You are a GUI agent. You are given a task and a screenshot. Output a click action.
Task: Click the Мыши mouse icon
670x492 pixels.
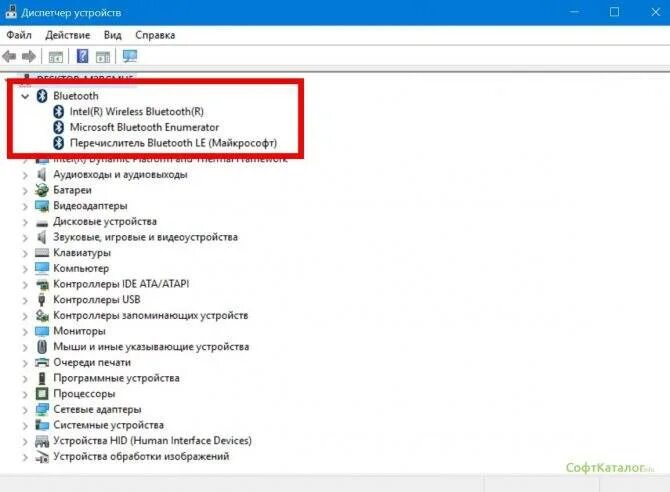point(41,347)
